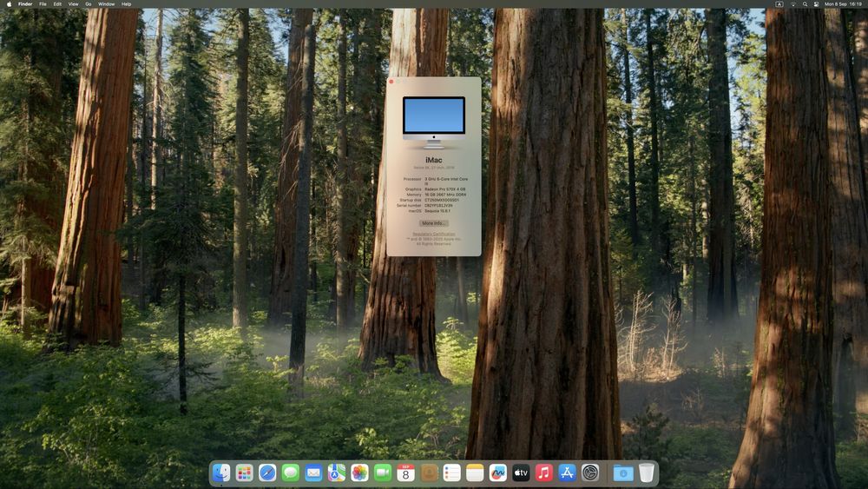
Task: Open Music from the Dock
Action: click(543, 472)
